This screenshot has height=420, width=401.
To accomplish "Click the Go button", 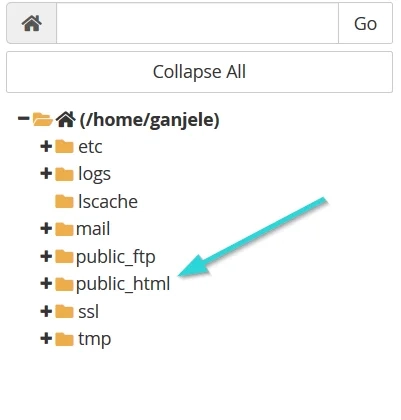I will tap(365, 23).
